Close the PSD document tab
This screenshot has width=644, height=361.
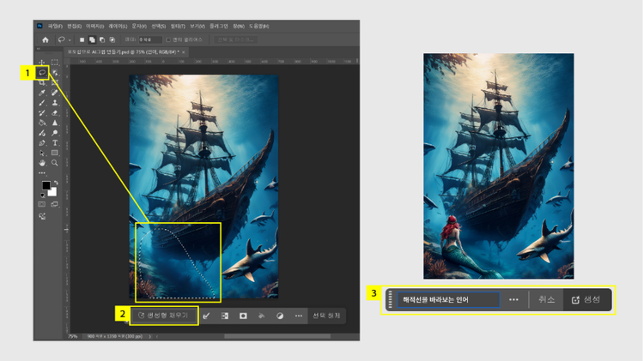coord(184,52)
